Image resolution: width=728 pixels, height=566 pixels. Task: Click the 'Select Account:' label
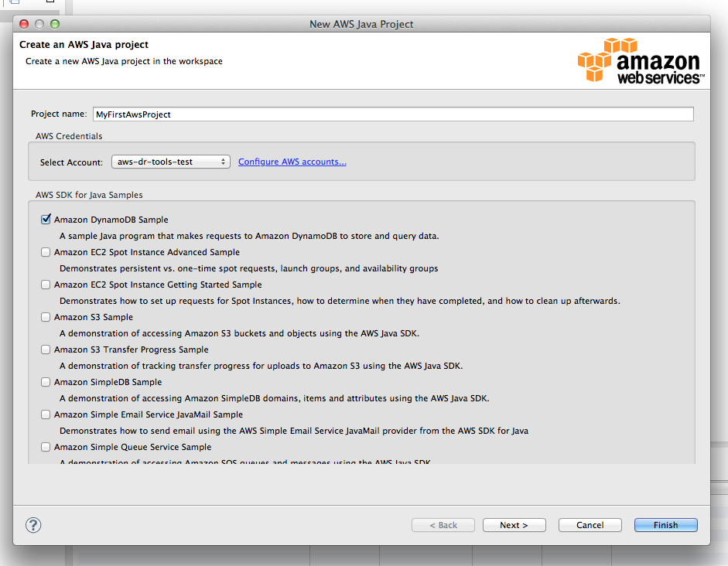pos(71,162)
